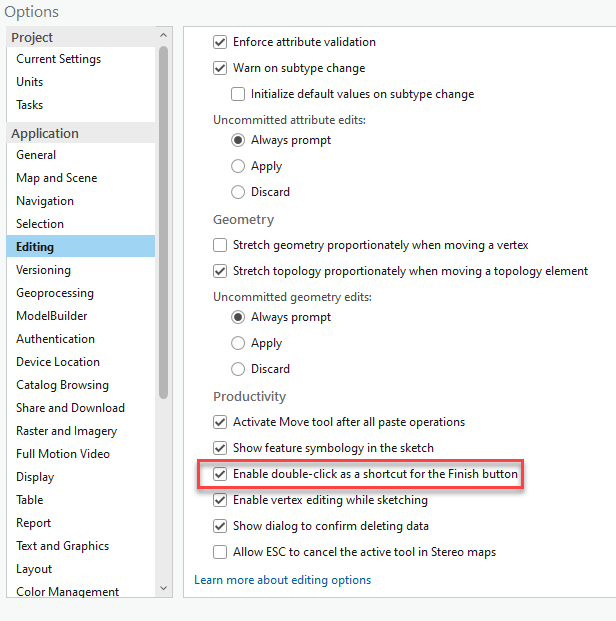
Task: Select Geoprocessing in the options list
Action: [x=55, y=293]
